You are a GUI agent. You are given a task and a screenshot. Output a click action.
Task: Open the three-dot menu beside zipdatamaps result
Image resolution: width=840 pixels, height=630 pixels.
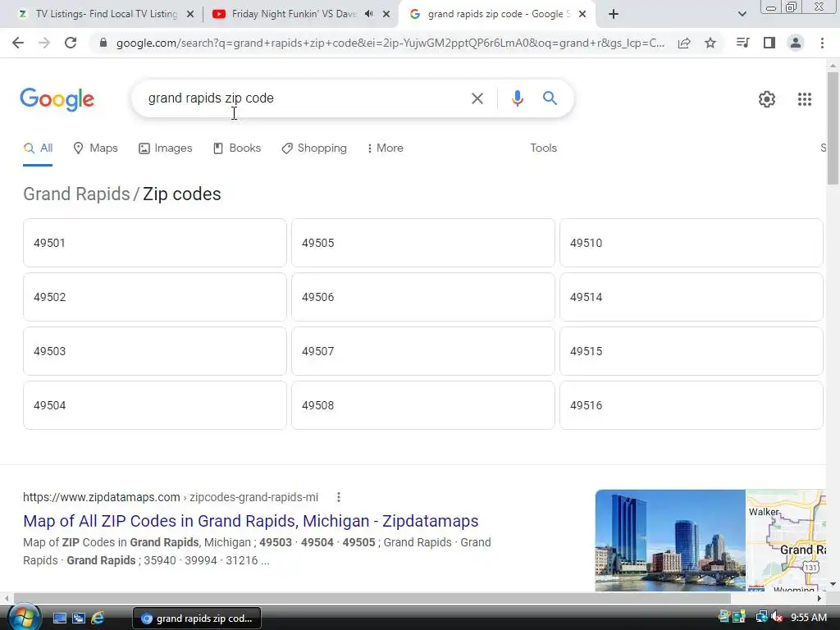pyautogui.click(x=338, y=497)
